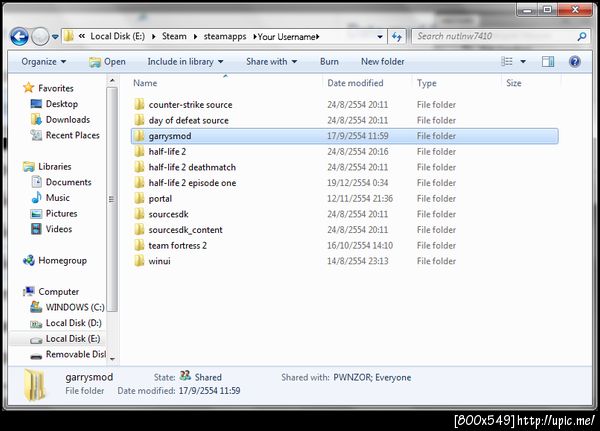Select the Local Disk (E:) breadcrumb

click(117, 36)
